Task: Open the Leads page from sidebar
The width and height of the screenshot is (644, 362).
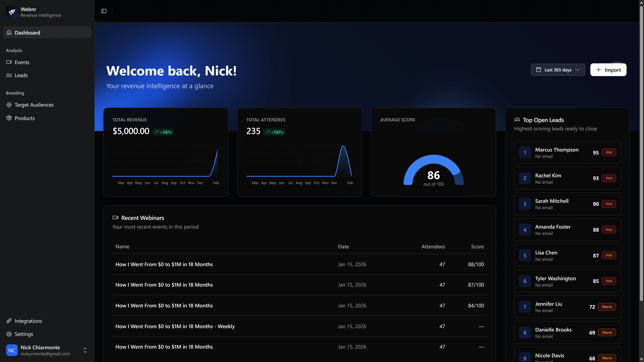Action: pos(21,75)
